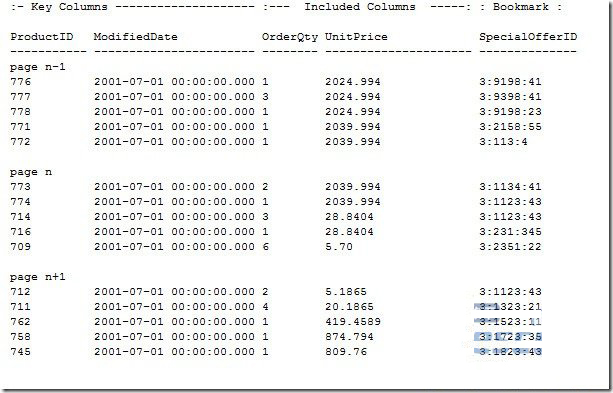
Task: Click the 'Bookmark' heading text
Action: tap(521, 7)
